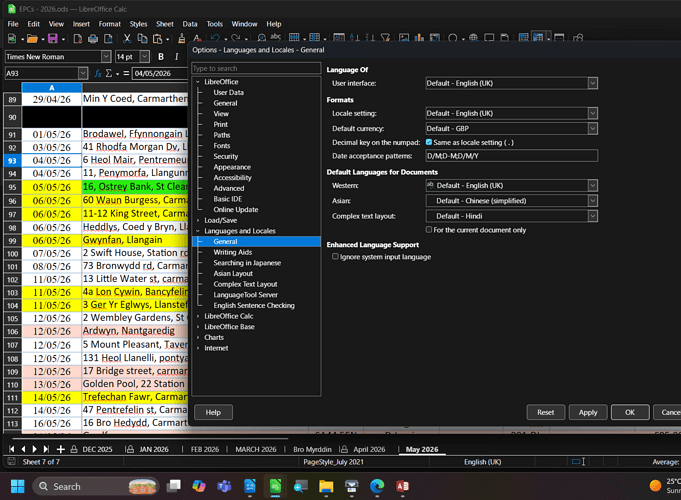Add a new sheet with the plus icon
This screenshot has height=500, width=681.
(x=61, y=449)
